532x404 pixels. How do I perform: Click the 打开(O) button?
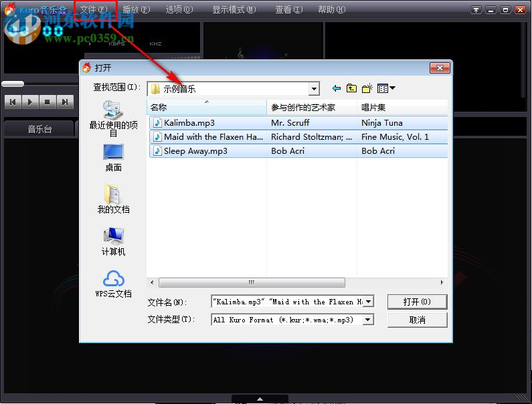click(417, 302)
